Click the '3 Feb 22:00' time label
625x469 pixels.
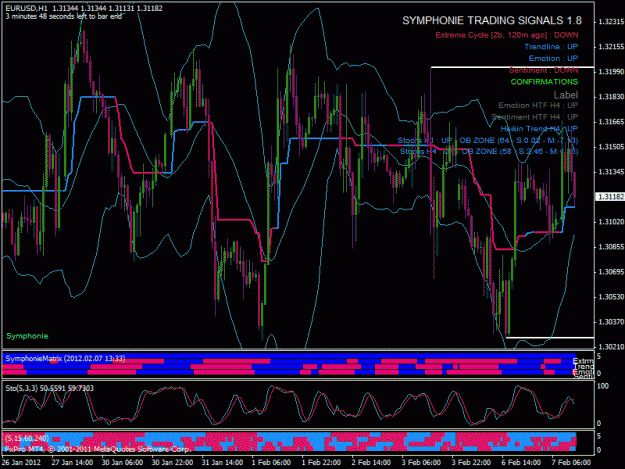(x=471, y=462)
